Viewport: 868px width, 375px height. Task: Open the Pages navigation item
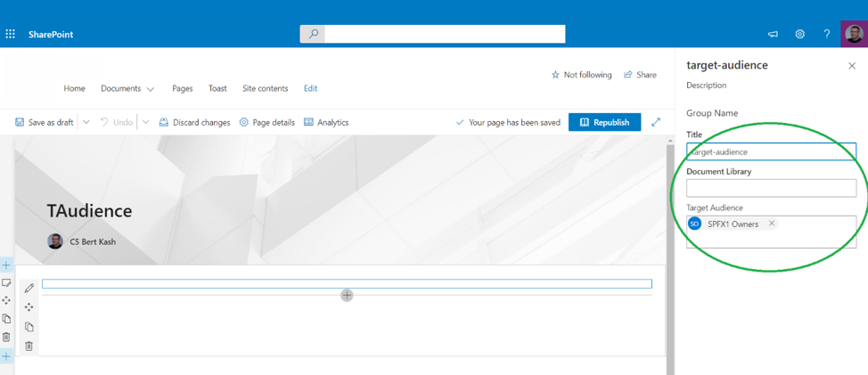182,88
